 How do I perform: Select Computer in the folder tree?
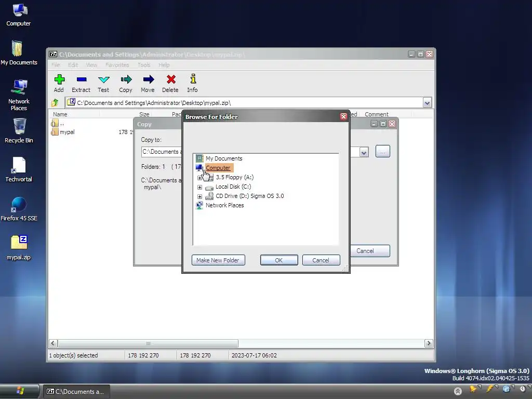(218, 168)
